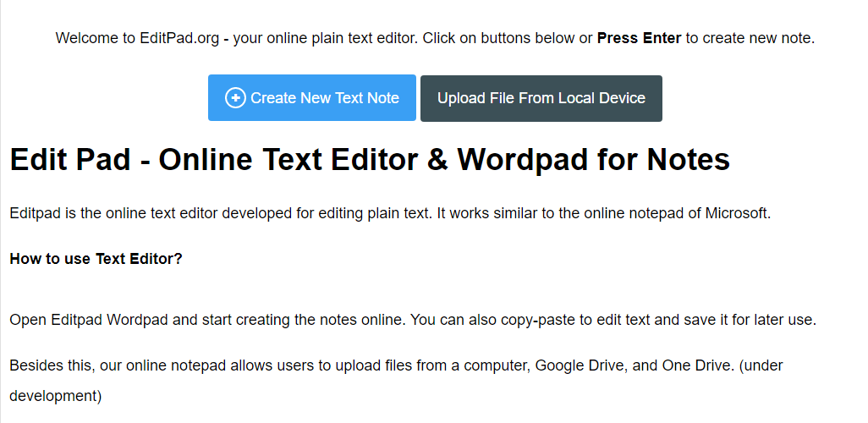Click the 'Google Drive' text
The image size is (868, 423).
pyautogui.click(x=577, y=365)
